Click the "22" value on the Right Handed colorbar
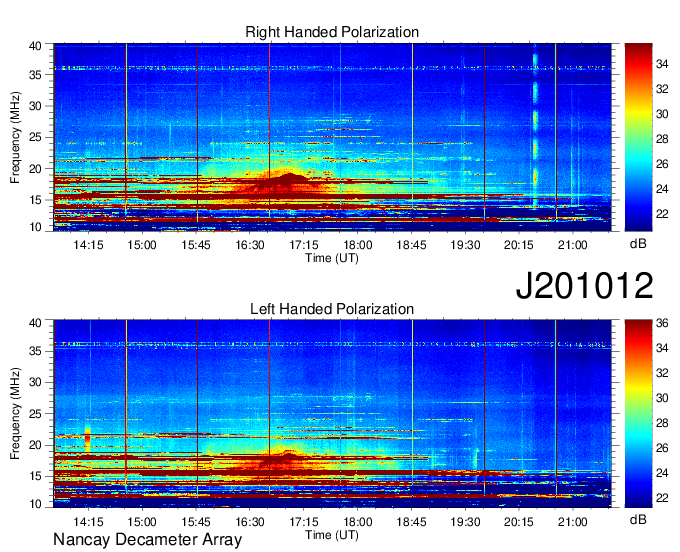This screenshot has height=552, width=680. tap(662, 214)
